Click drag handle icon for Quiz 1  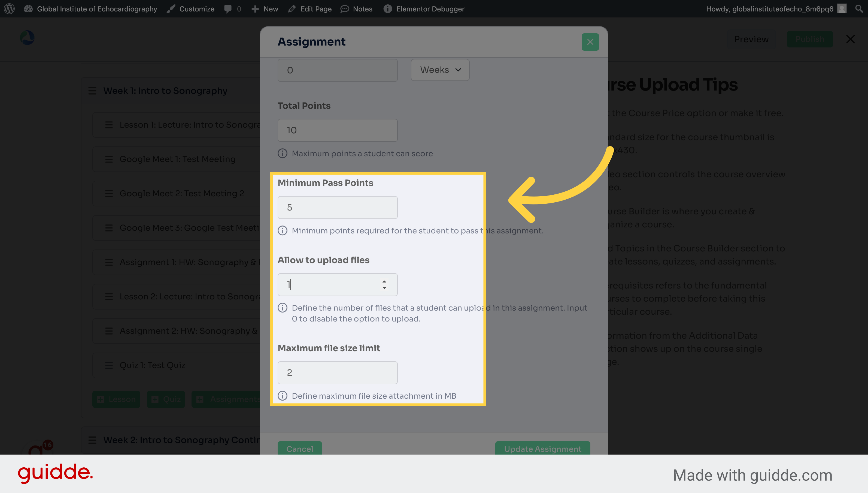click(x=109, y=365)
